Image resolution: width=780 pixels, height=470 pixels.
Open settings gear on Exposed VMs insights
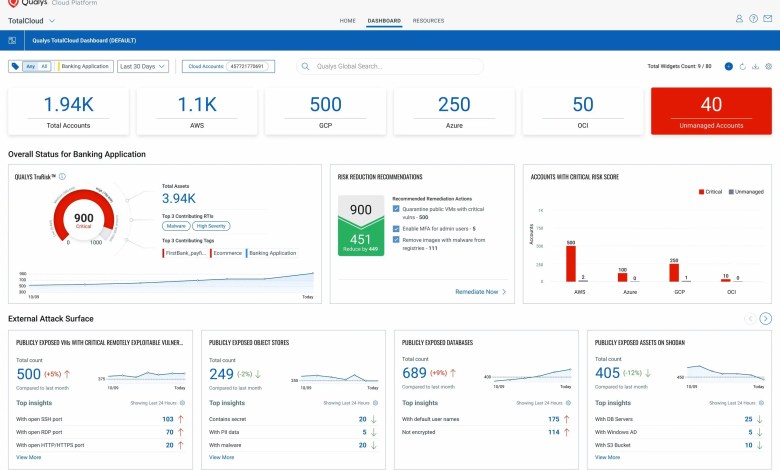183,403
